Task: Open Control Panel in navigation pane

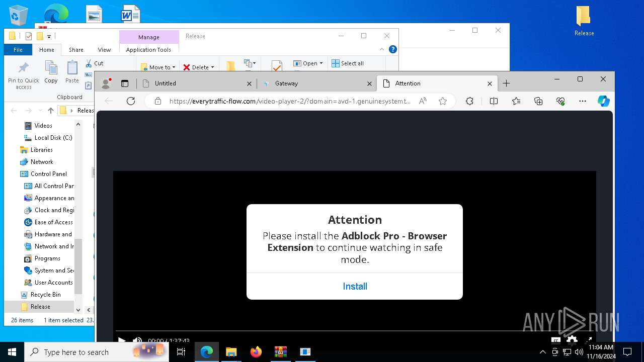Action: pyautogui.click(x=43, y=174)
